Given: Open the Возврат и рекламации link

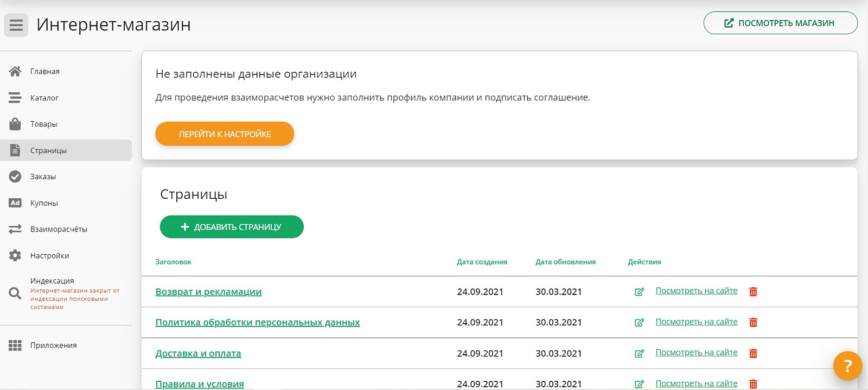Looking at the screenshot, I should (208, 292).
